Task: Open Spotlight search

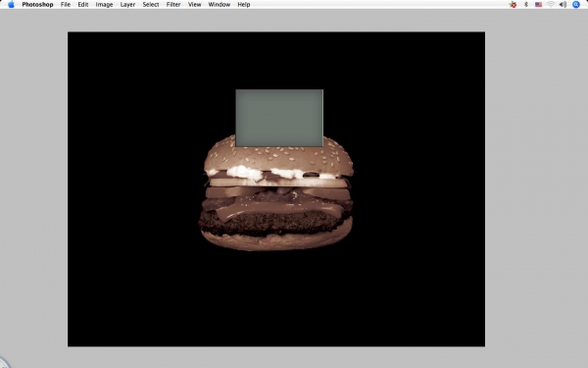Action: click(576, 5)
